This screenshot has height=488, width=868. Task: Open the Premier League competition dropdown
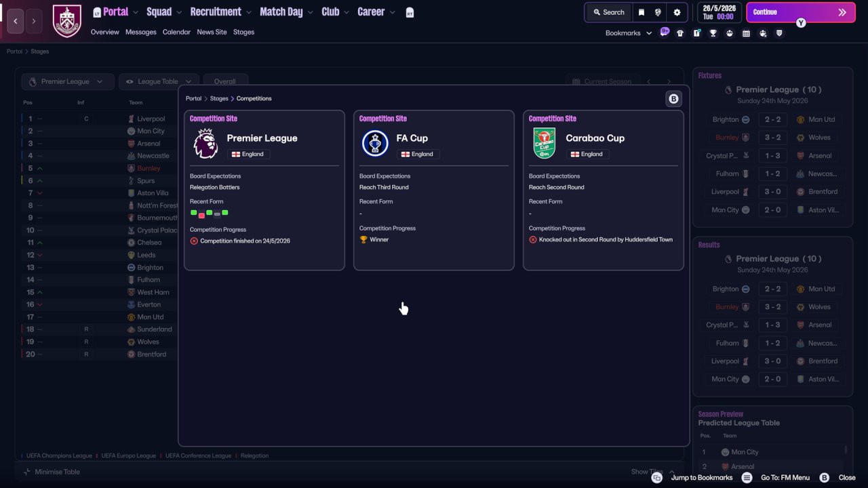[66, 81]
